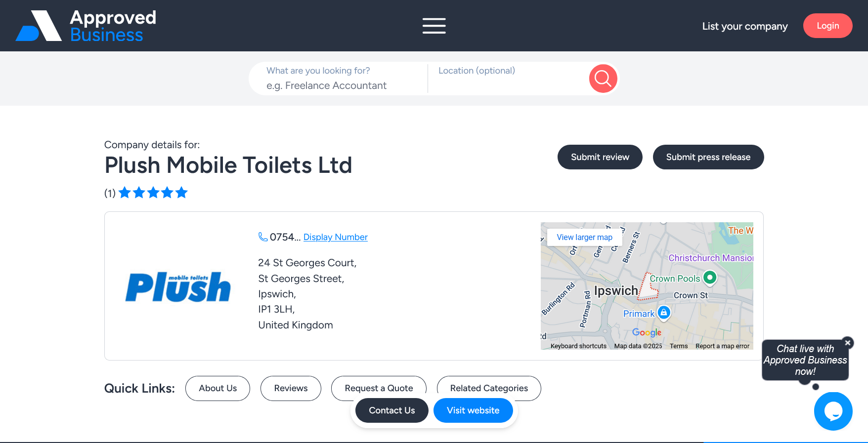Click the red Login button
This screenshot has width=868, height=443.
[827, 26]
